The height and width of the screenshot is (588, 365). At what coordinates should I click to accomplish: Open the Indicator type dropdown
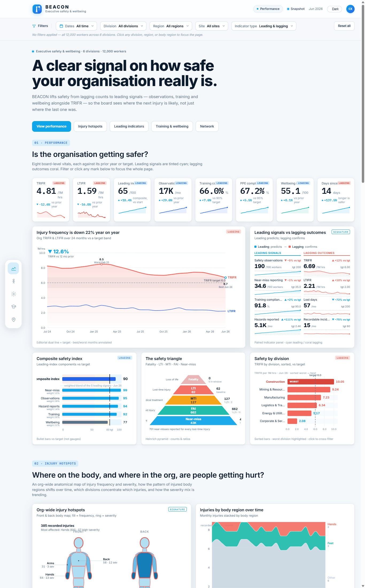pyautogui.click(x=264, y=26)
